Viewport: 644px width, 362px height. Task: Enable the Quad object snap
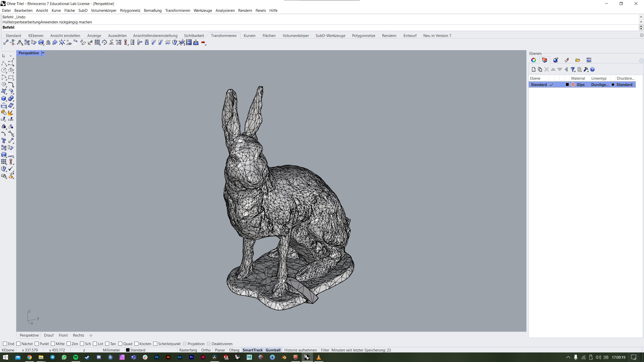pyautogui.click(x=120, y=344)
